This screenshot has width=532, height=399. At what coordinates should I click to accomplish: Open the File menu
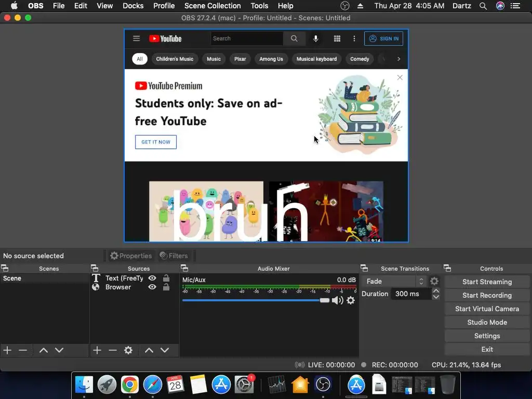(x=59, y=6)
